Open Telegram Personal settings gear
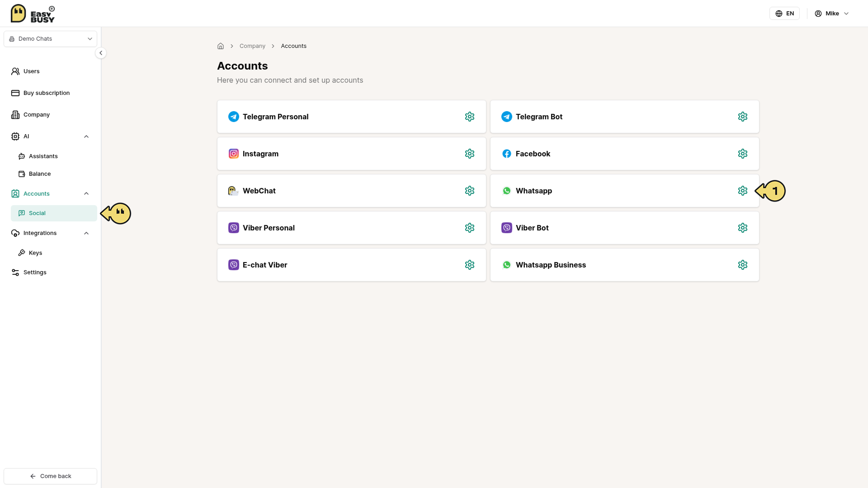The width and height of the screenshot is (868, 488). tap(470, 117)
